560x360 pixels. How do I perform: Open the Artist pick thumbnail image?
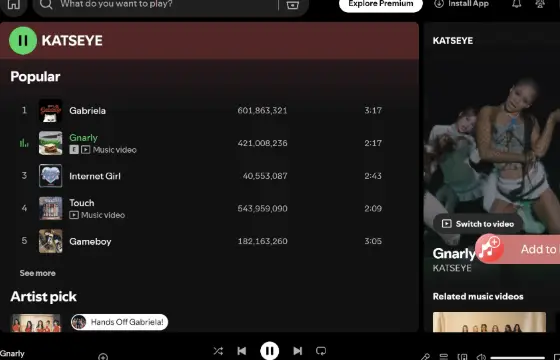(x=36, y=323)
